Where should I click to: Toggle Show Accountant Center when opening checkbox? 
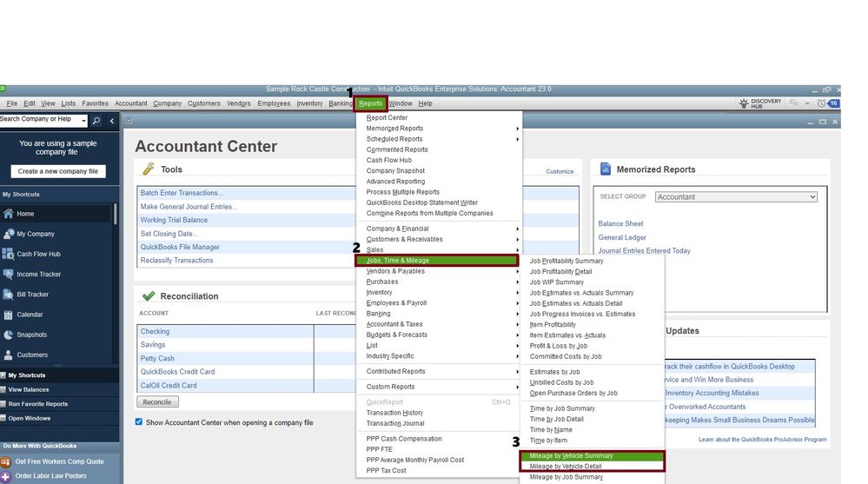click(x=139, y=422)
